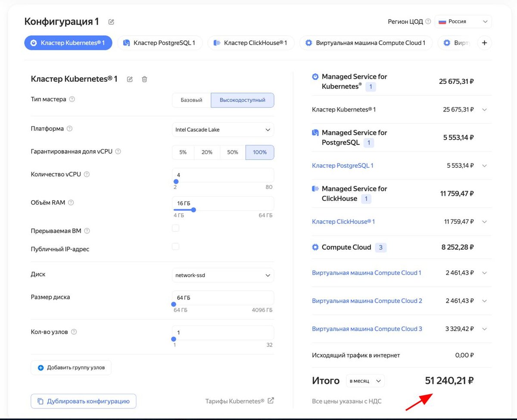Screen dimensions: 517x420
Task: Open the в месяц period dropdown
Action: [365, 381]
